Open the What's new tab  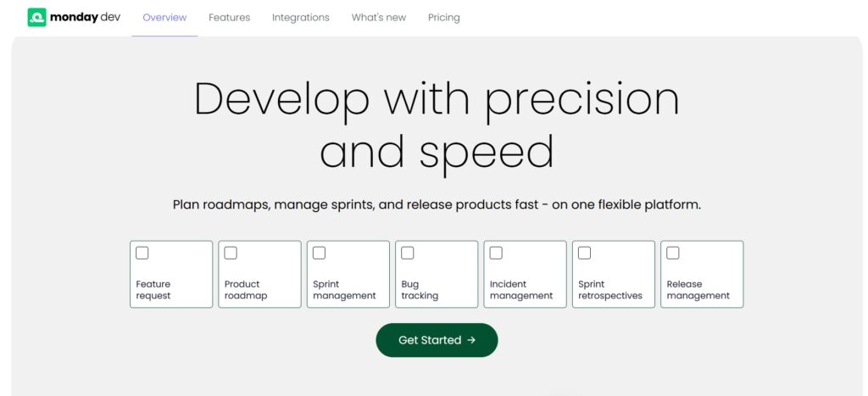pyautogui.click(x=378, y=17)
